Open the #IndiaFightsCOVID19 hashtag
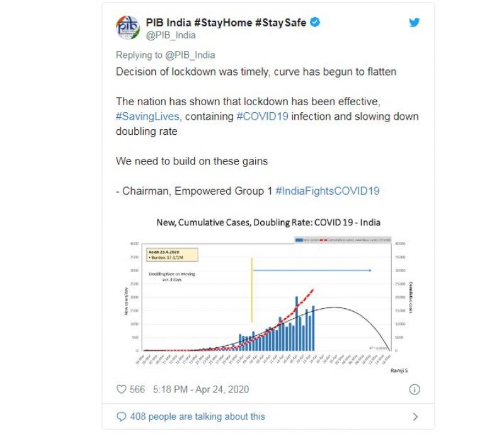This screenshot has height=436, width=504. 328,190
